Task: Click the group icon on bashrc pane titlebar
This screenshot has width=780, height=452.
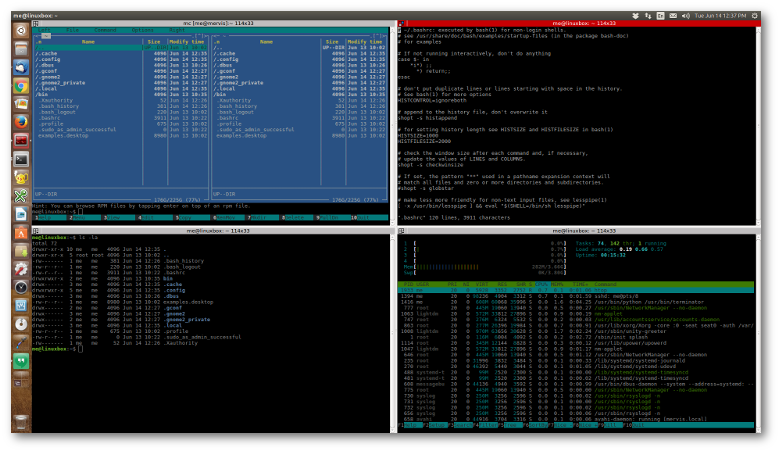Action: (401, 23)
